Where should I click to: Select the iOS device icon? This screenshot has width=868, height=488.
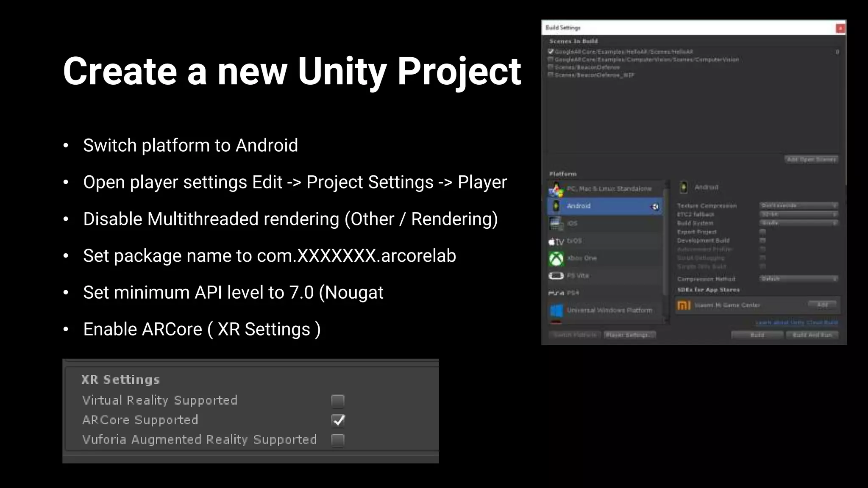click(556, 223)
